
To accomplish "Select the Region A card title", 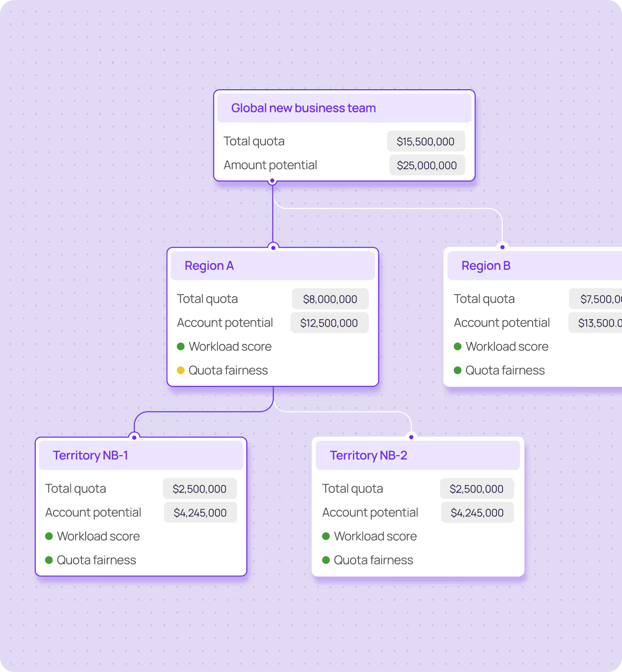I will coord(209,266).
